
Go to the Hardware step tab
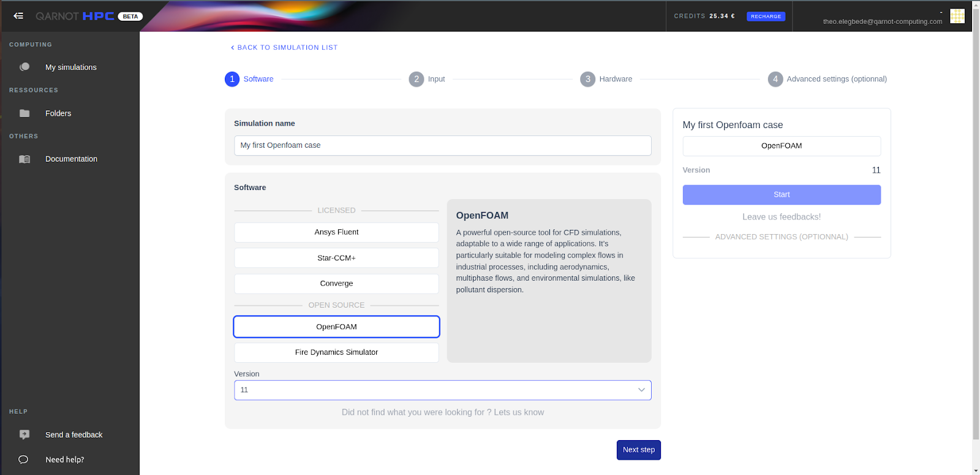[616, 79]
